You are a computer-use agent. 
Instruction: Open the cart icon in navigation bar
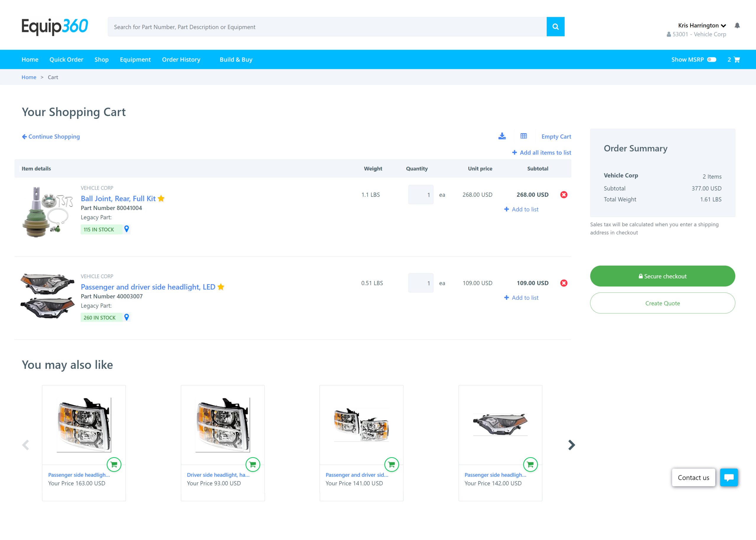coord(737,59)
